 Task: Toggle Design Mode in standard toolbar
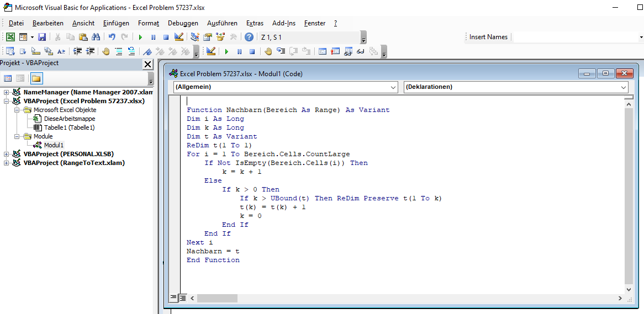click(x=178, y=38)
